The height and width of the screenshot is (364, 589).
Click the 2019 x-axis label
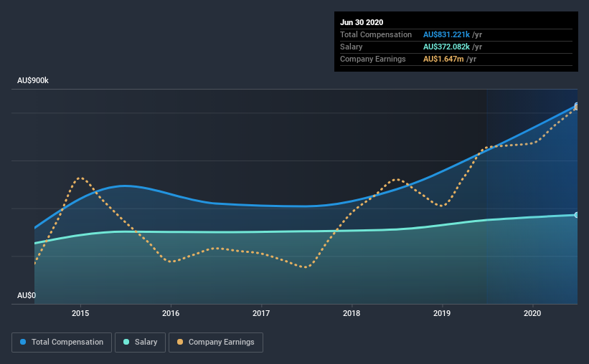click(442, 313)
